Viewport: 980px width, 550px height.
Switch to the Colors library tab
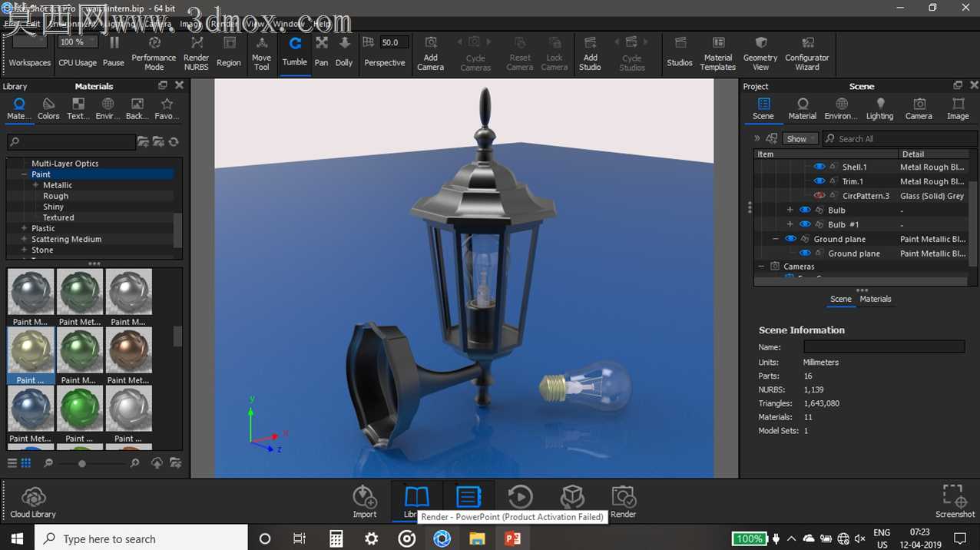[48, 109]
